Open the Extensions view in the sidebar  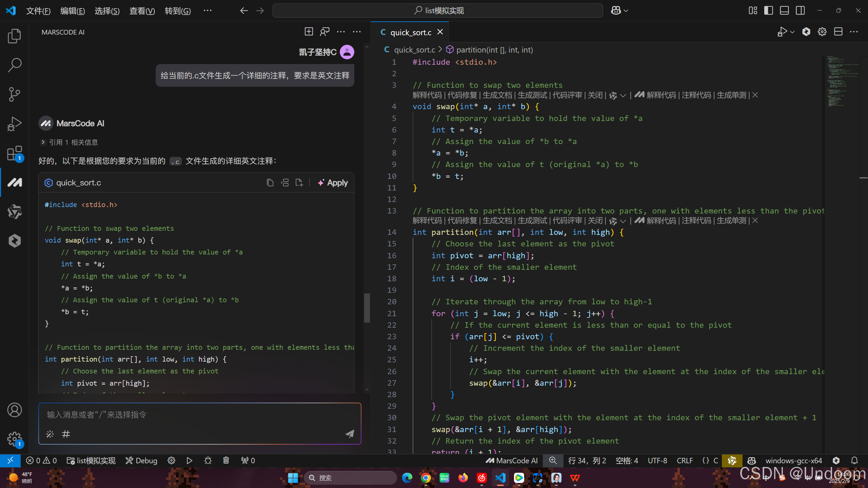[x=14, y=153]
